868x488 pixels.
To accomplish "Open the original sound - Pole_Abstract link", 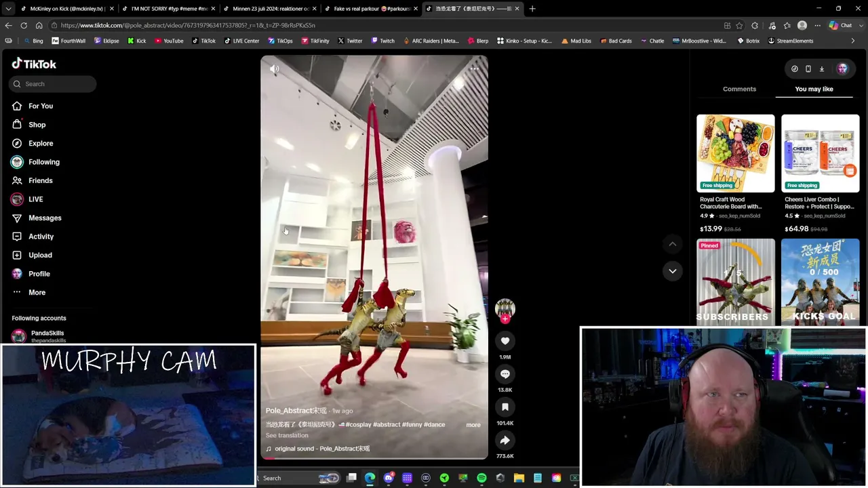I will (x=318, y=449).
